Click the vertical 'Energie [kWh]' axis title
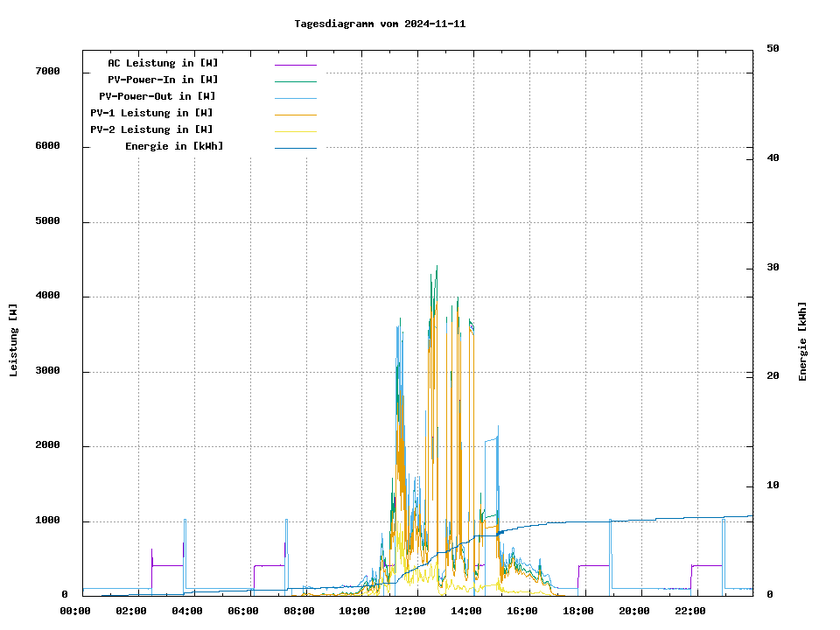The width and height of the screenshot is (840, 630). 802,341
